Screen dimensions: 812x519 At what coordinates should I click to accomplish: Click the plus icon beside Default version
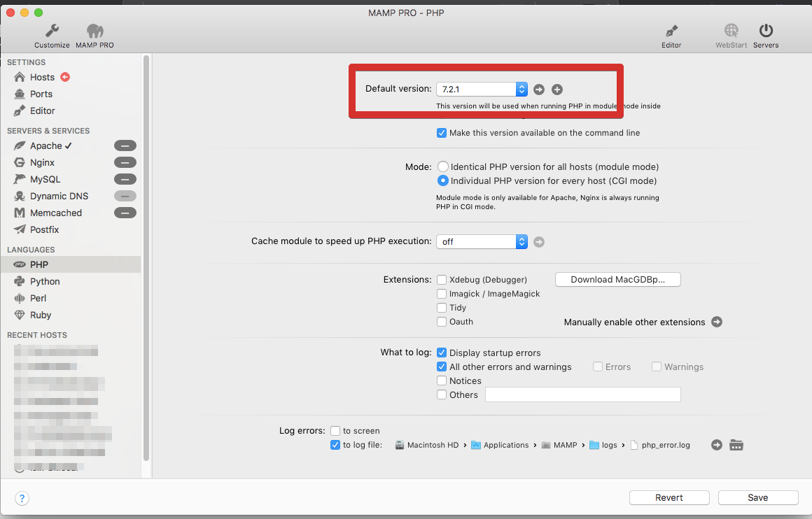[x=557, y=90]
